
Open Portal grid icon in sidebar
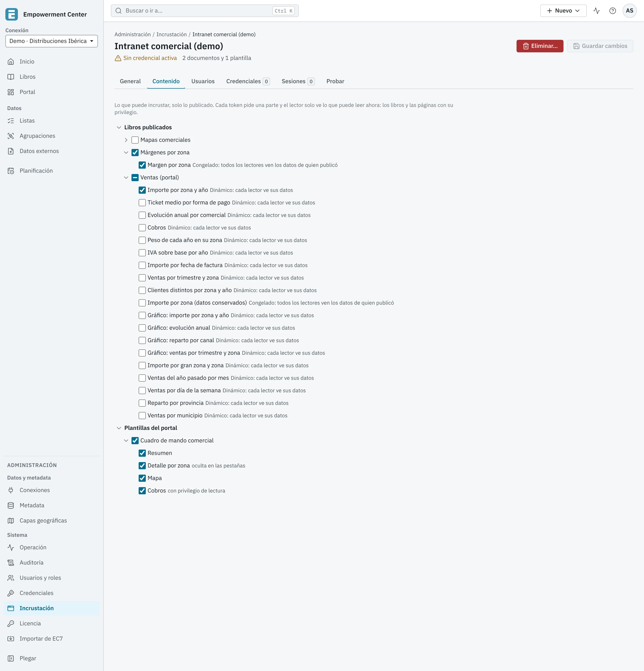pyautogui.click(x=11, y=92)
